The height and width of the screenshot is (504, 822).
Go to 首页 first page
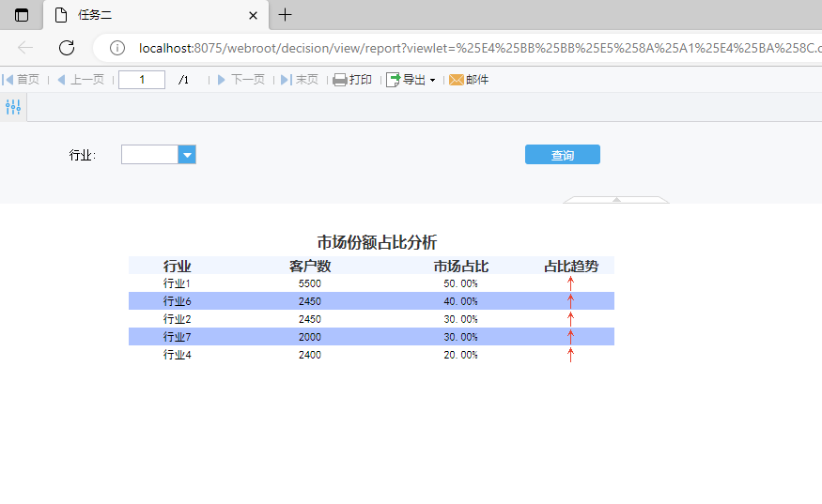(x=21, y=80)
